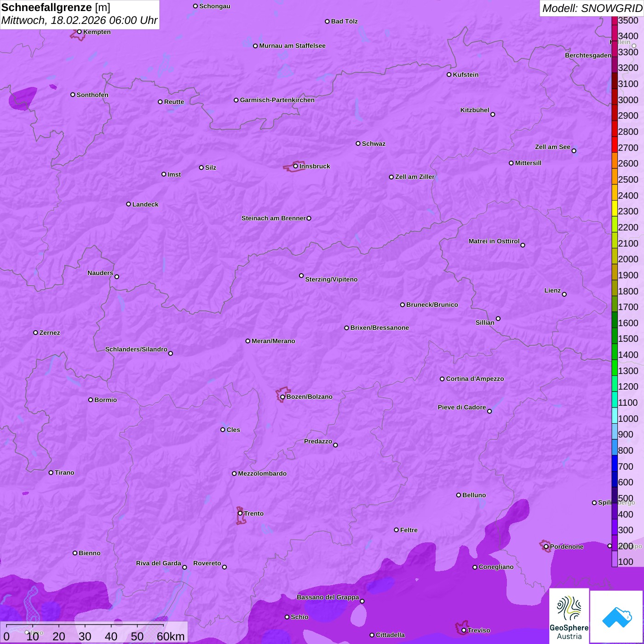Click the 2300 m yellow legend color
Screen dimensions: 644x644
click(x=615, y=209)
